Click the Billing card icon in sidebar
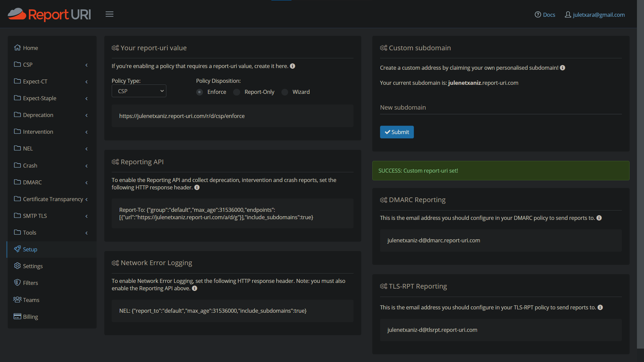 [17, 316]
